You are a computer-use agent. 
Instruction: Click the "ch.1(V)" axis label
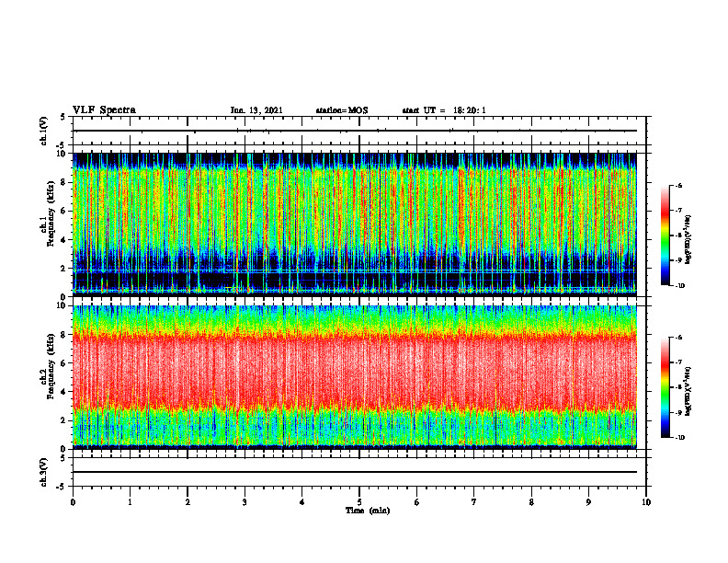[44, 131]
